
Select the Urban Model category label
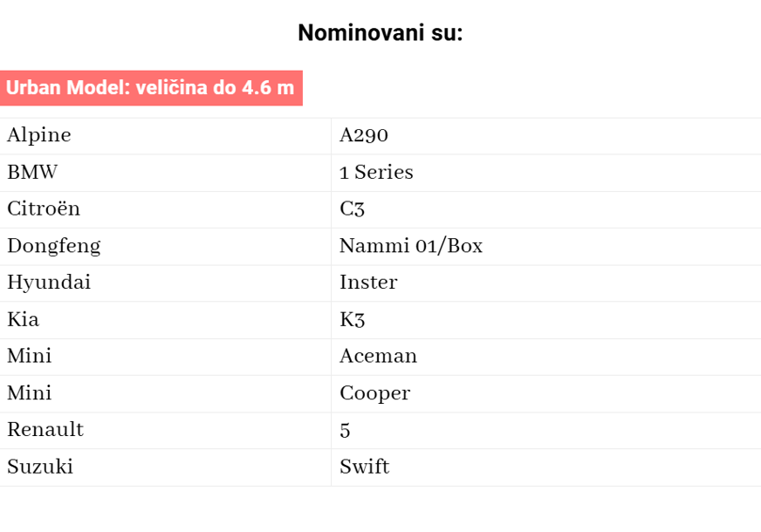151,88
